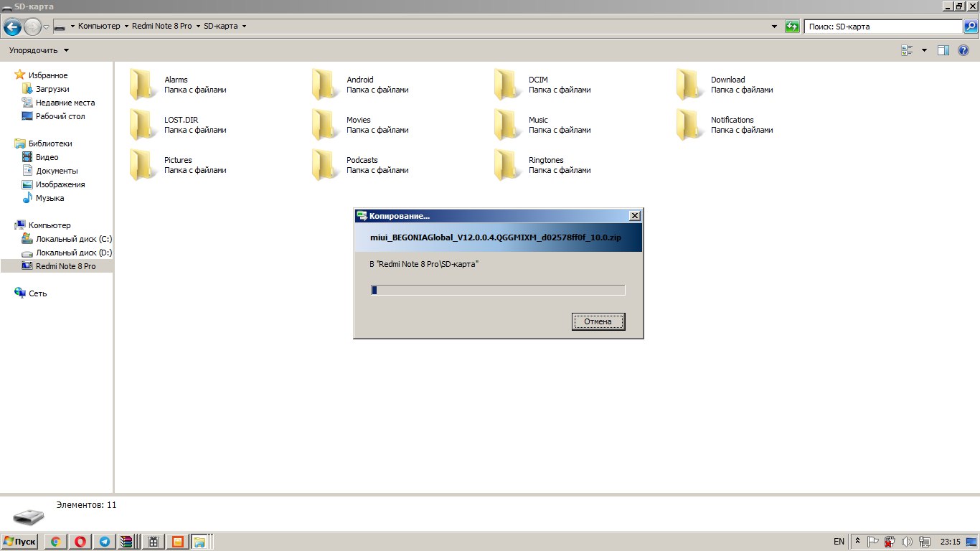Screen dimensions: 980x551
Task: Select the Android folder icon
Action: [326, 85]
